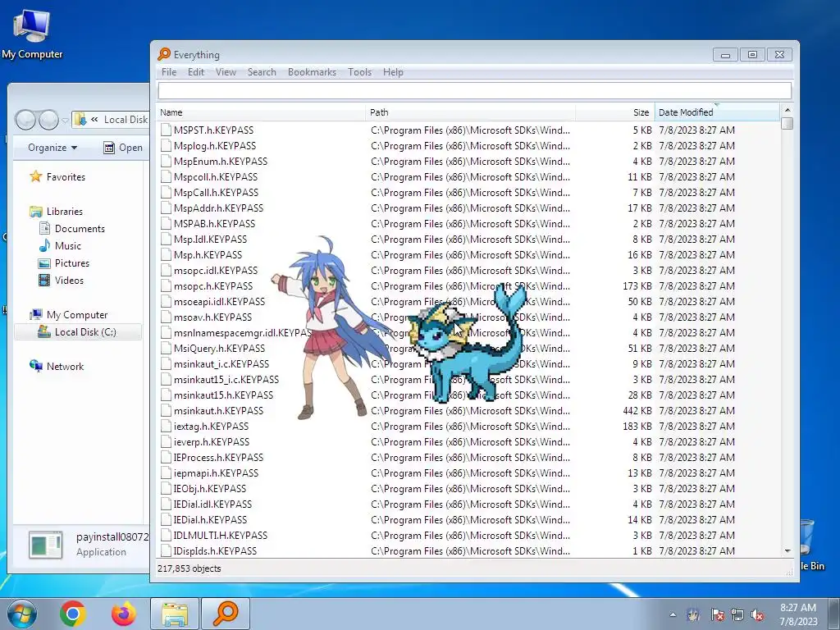Click the Documents library icon
Screen dimensions: 840x630
pyautogui.click(x=44, y=228)
